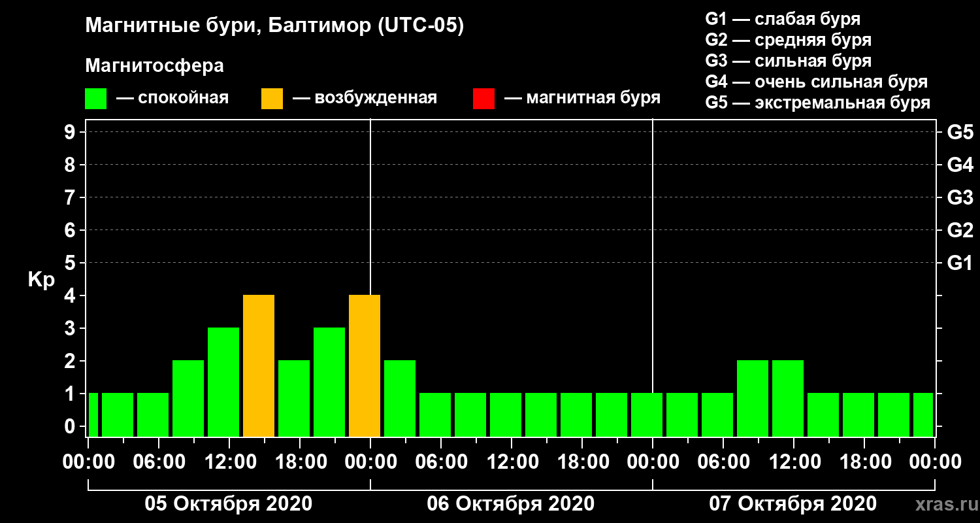Click the '18:00' tick label for 07 Октября
The image size is (980, 523).
click(x=864, y=462)
